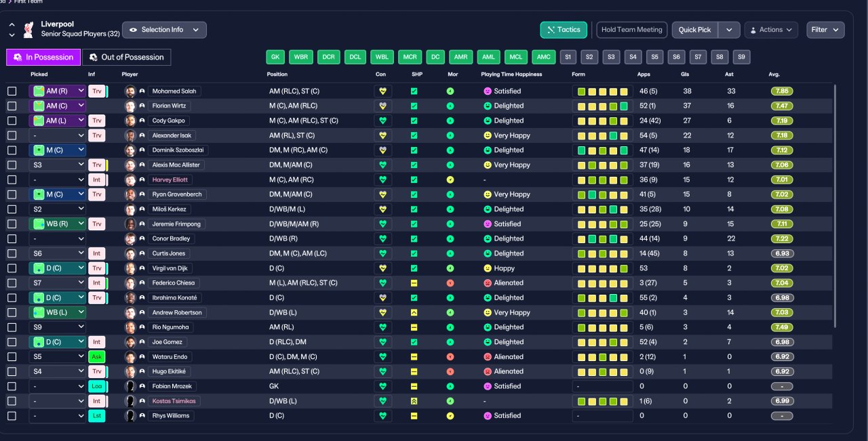
Task: Click Andrew Robertson's match sharpness icon
Action: (x=414, y=312)
